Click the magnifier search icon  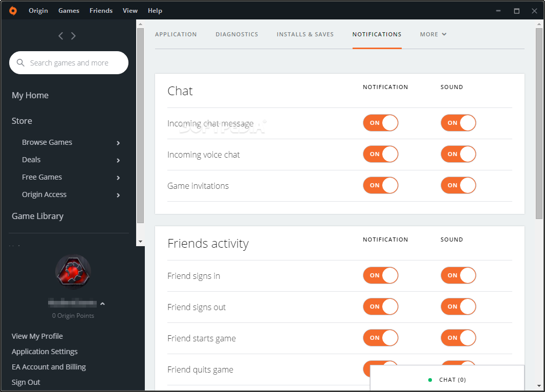point(20,62)
